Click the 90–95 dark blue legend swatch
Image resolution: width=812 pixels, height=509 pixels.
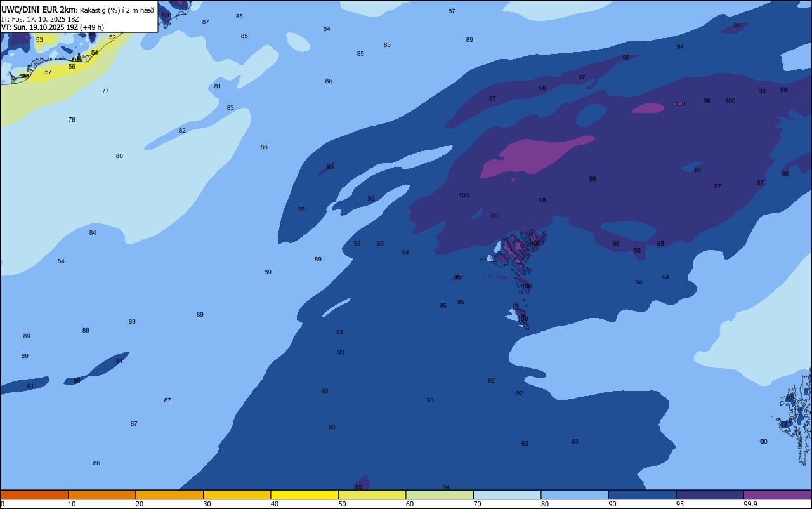[x=642, y=494]
